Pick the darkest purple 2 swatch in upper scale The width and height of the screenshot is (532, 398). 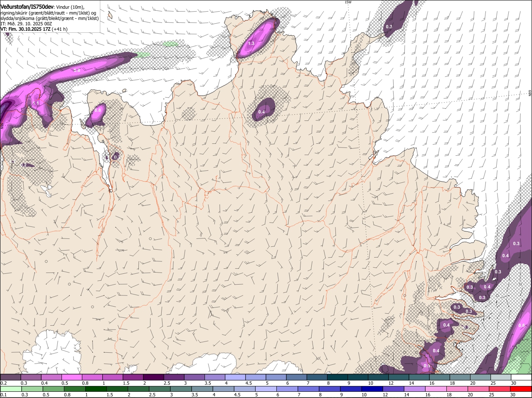point(153,377)
